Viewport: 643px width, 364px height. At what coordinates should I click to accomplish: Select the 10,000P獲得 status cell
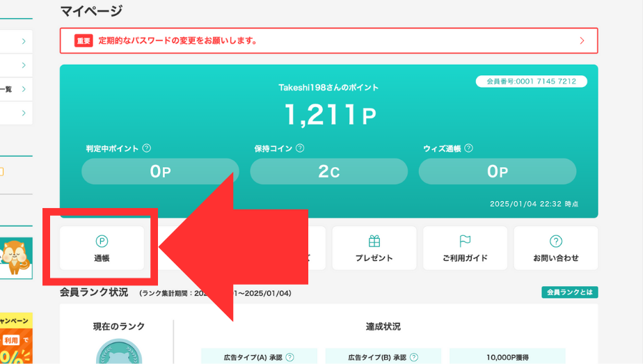[507, 357]
